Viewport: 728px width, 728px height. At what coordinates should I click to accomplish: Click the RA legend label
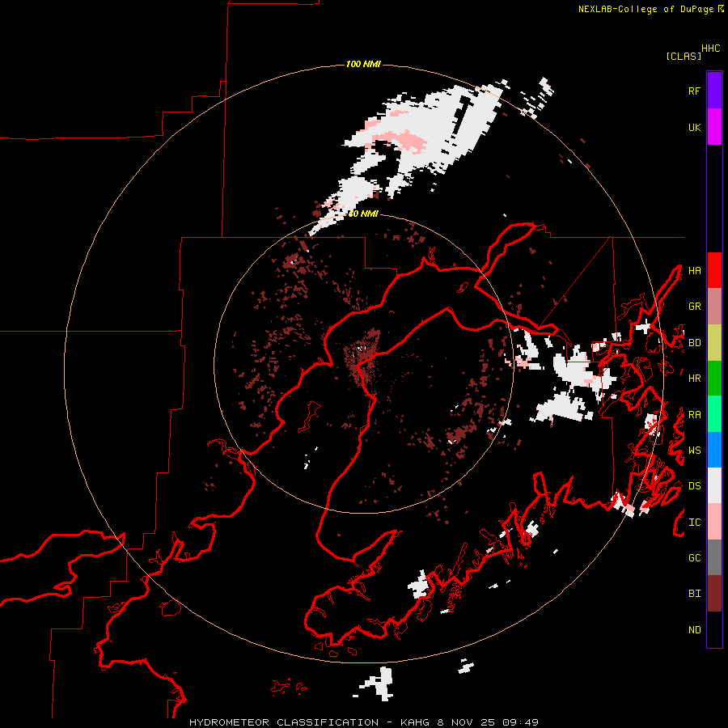coord(694,415)
